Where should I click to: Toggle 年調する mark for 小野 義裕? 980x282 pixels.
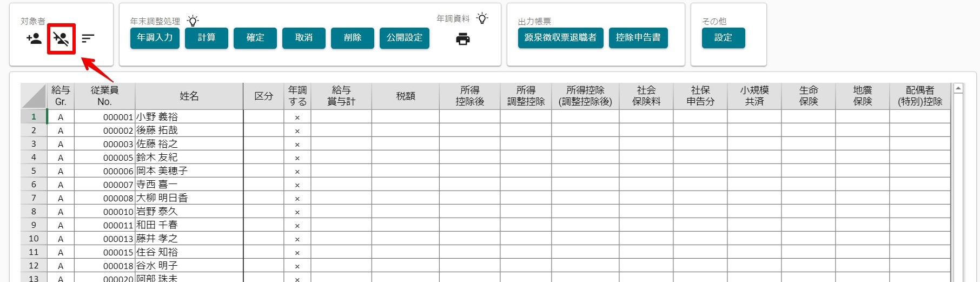coord(297,117)
